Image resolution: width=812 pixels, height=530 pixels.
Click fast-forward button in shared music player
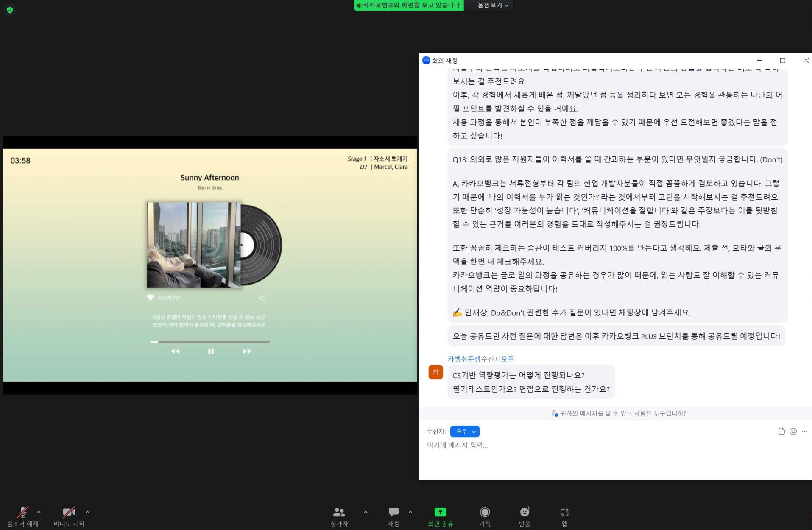(x=247, y=351)
